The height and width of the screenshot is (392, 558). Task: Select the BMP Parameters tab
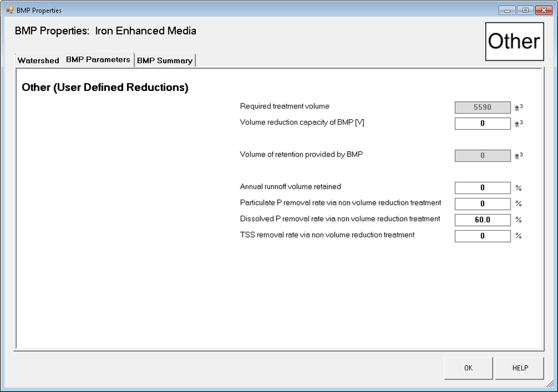tap(98, 60)
